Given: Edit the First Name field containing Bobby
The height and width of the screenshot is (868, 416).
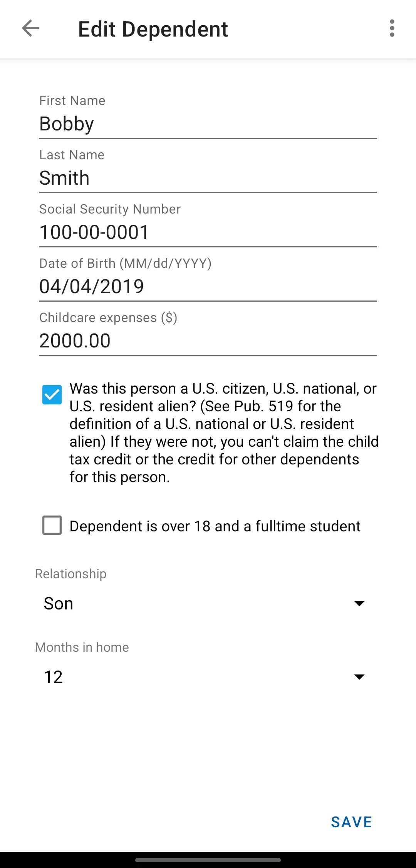Looking at the screenshot, I should pos(208,124).
